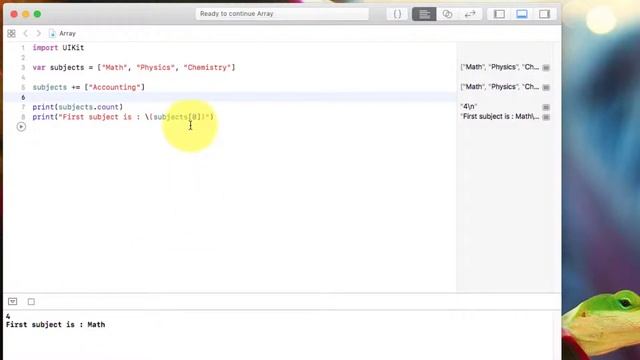Image resolution: width=640 pixels, height=360 pixels.
Task: Show result for the subjects array declaration
Action: (x=546, y=68)
